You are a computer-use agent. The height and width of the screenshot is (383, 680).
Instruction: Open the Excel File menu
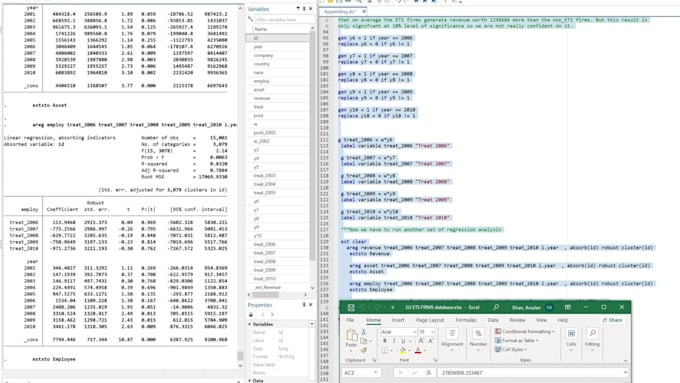click(x=350, y=320)
